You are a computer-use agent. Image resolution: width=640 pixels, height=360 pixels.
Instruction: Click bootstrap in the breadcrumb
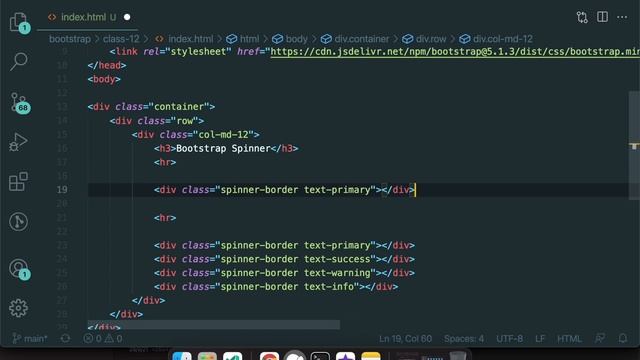pos(70,39)
